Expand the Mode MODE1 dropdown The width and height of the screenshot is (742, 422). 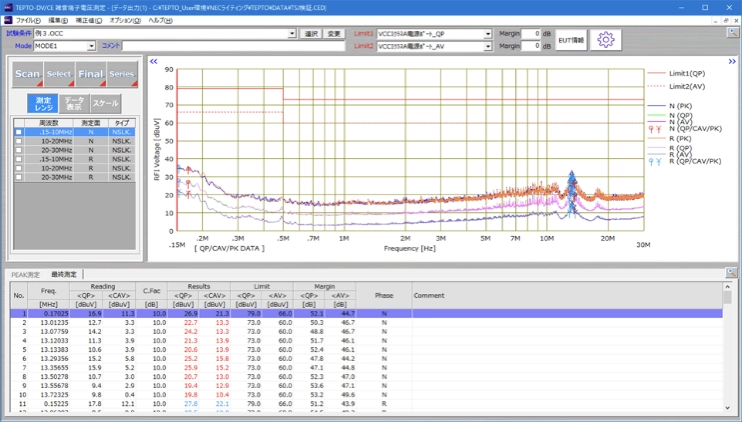(91, 46)
